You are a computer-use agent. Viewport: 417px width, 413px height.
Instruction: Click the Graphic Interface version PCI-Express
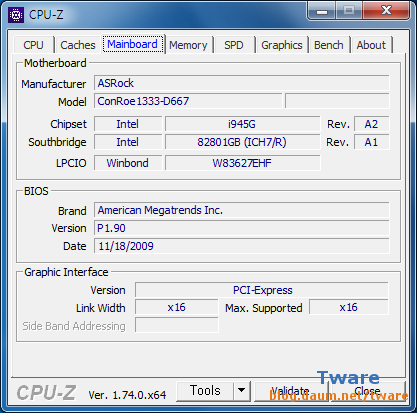coord(262,290)
